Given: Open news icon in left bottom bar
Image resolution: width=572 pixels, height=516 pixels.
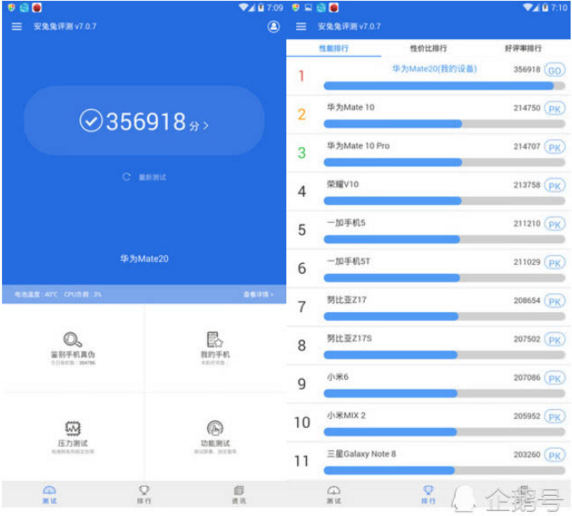Looking at the screenshot, I should pos(239,490).
